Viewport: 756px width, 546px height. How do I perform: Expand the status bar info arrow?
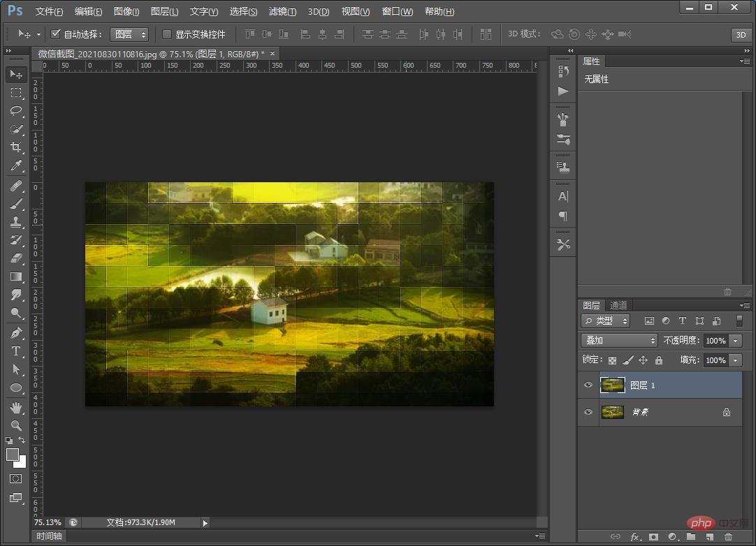click(x=205, y=523)
